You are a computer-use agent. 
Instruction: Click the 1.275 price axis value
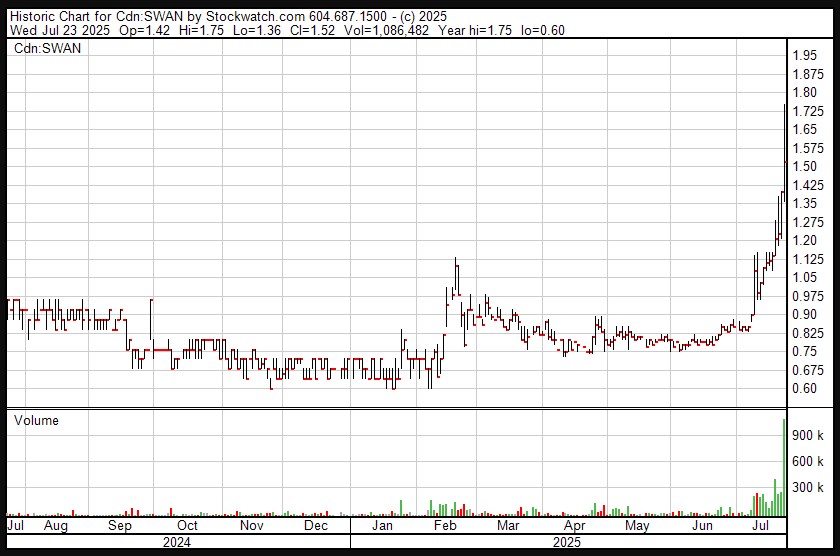point(808,222)
